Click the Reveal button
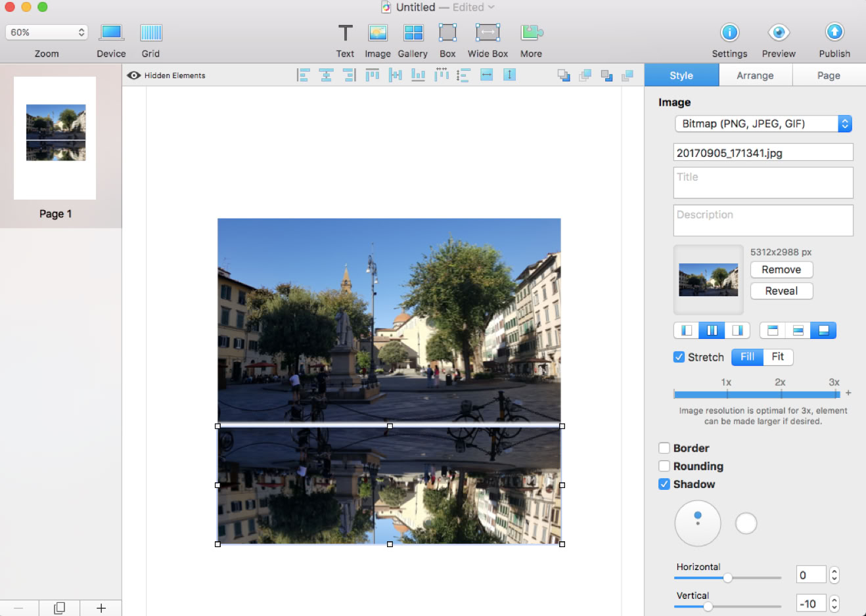Screen dimensions: 866x616 [781, 291]
